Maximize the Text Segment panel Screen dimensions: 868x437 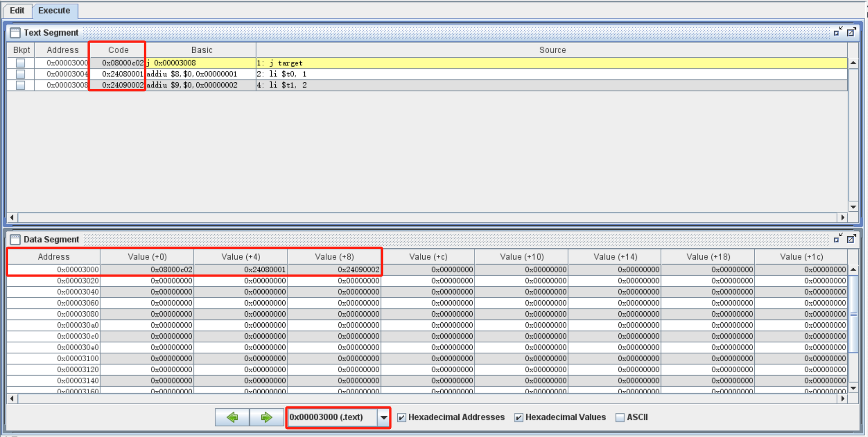point(851,32)
